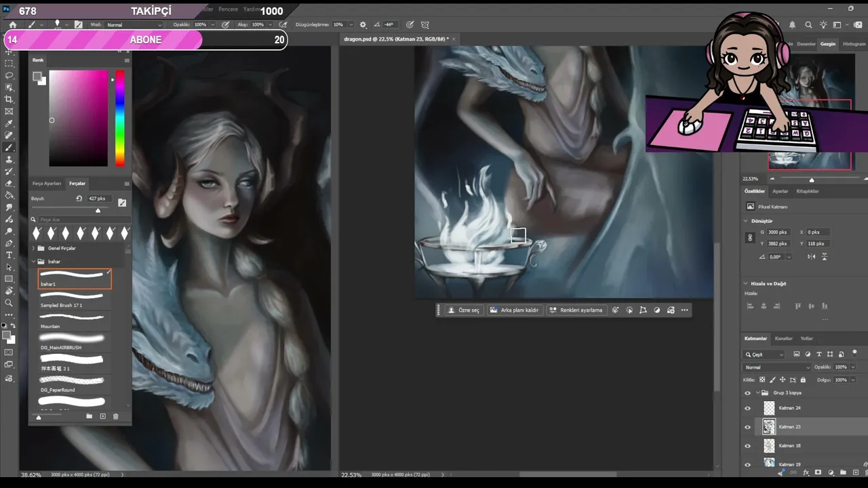Click the rainbow hue slider strip

click(119, 118)
